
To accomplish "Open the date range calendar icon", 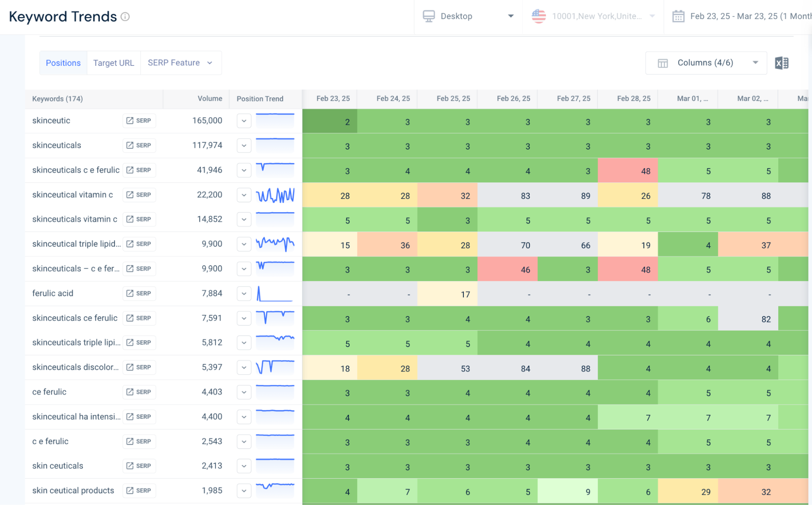I will 678,16.
